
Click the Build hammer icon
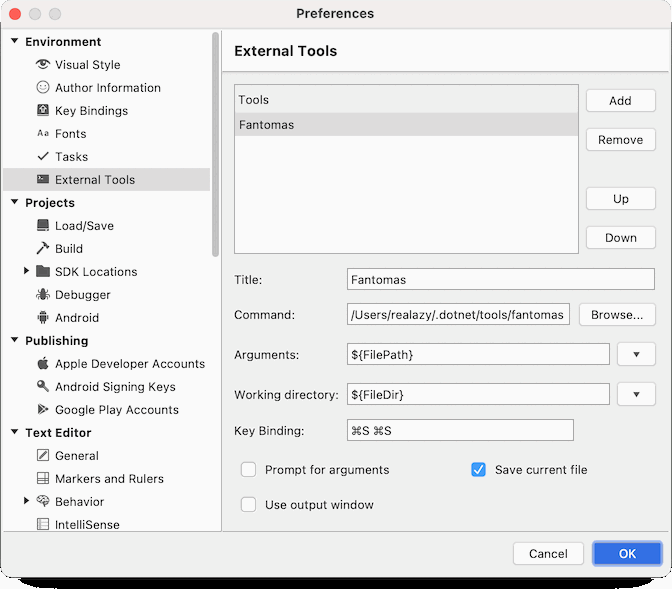tap(43, 248)
